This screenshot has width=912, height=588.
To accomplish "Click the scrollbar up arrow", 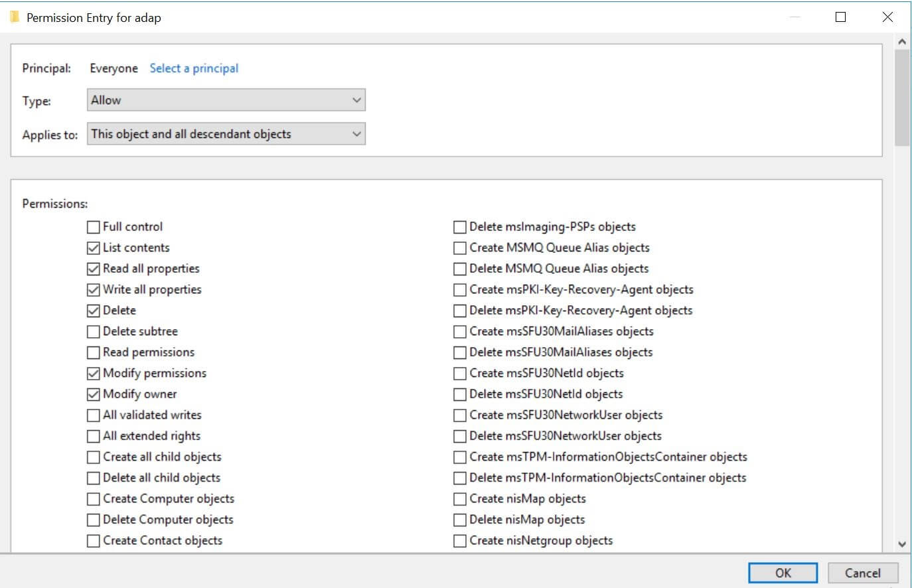I will [x=902, y=42].
